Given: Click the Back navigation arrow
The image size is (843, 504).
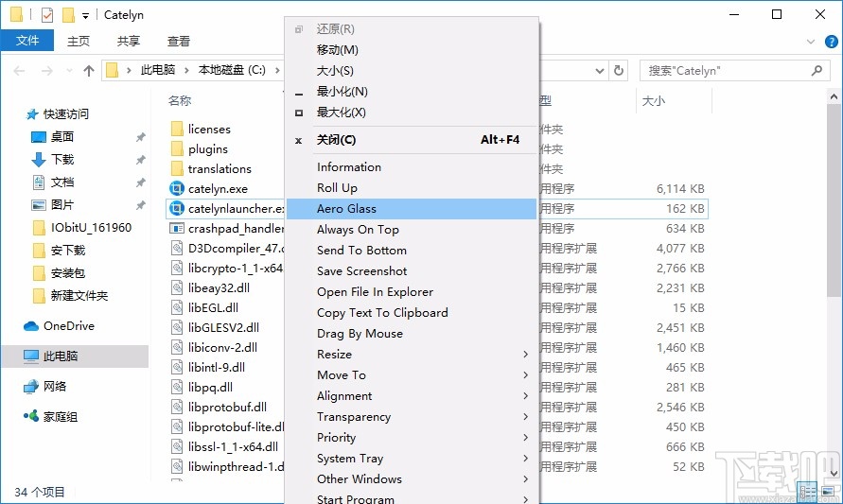Looking at the screenshot, I should click(x=19, y=70).
